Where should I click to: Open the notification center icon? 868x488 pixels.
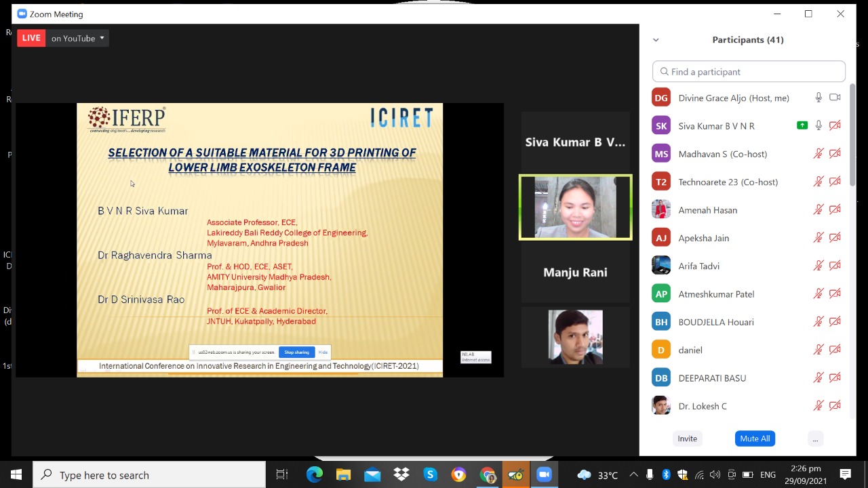(846, 474)
